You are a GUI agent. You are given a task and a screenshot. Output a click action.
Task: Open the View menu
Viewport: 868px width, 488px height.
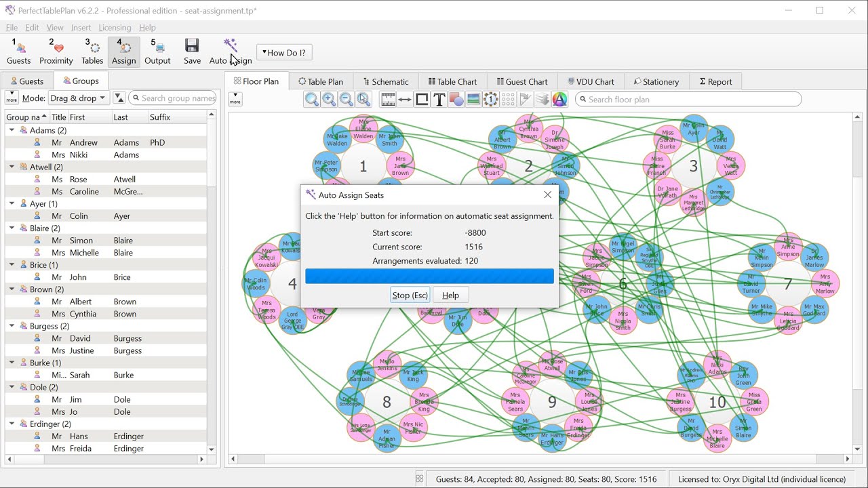point(54,27)
